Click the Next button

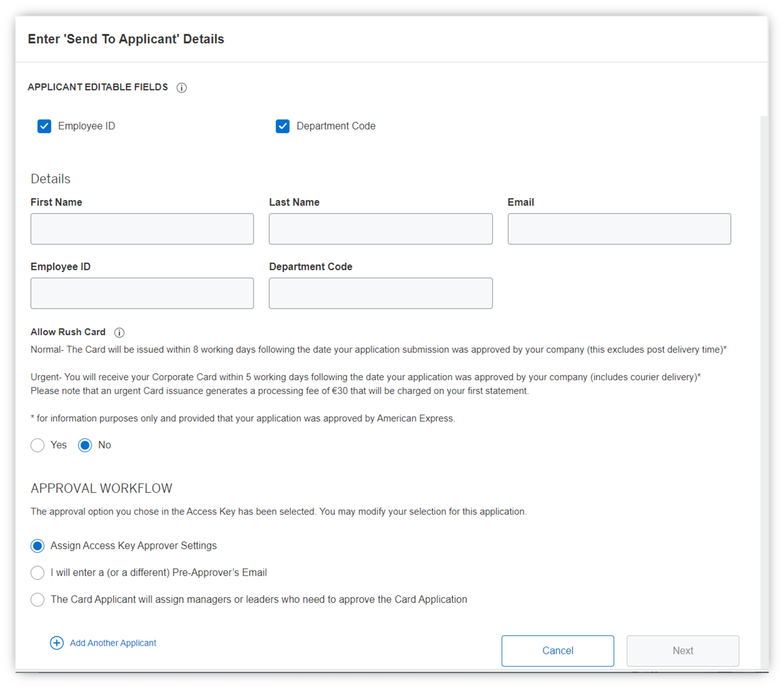coord(683,651)
